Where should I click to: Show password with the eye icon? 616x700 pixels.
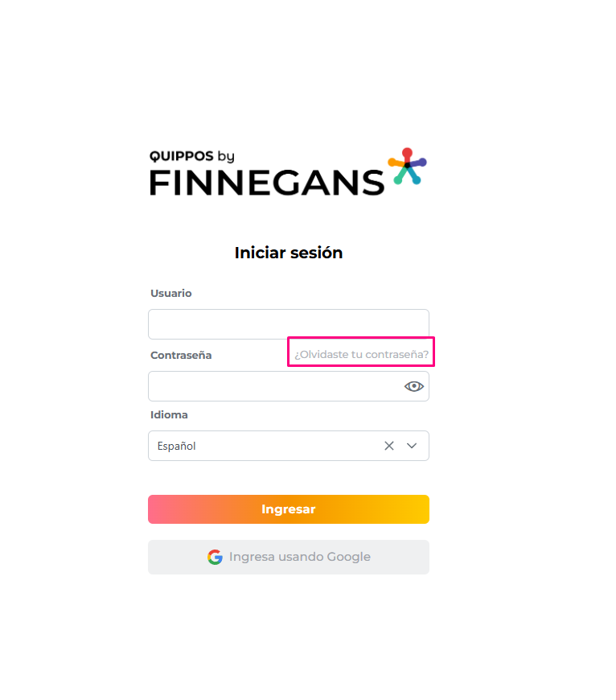(413, 386)
